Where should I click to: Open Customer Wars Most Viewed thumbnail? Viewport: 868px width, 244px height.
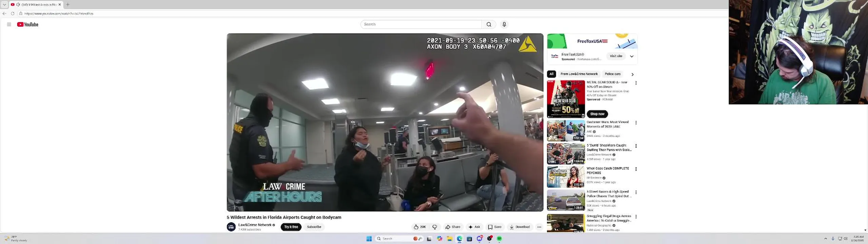[x=566, y=130]
